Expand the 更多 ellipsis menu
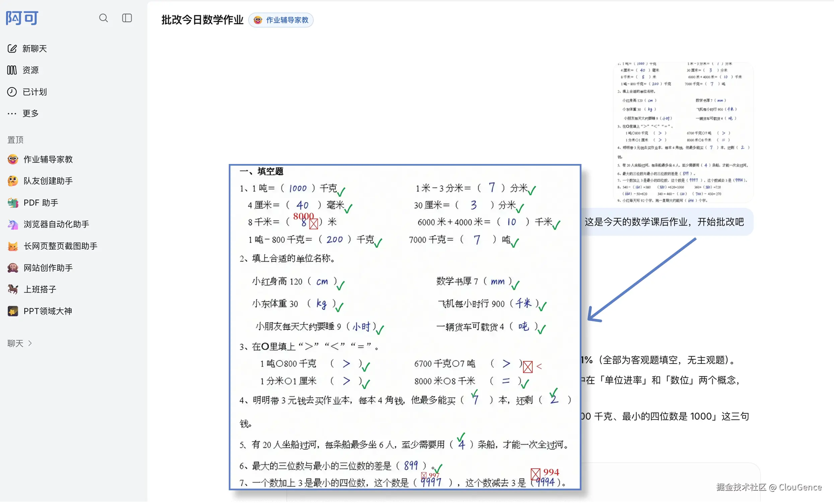The width and height of the screenshot is (834, 504). pyautogui.click(x=23, y=113)
